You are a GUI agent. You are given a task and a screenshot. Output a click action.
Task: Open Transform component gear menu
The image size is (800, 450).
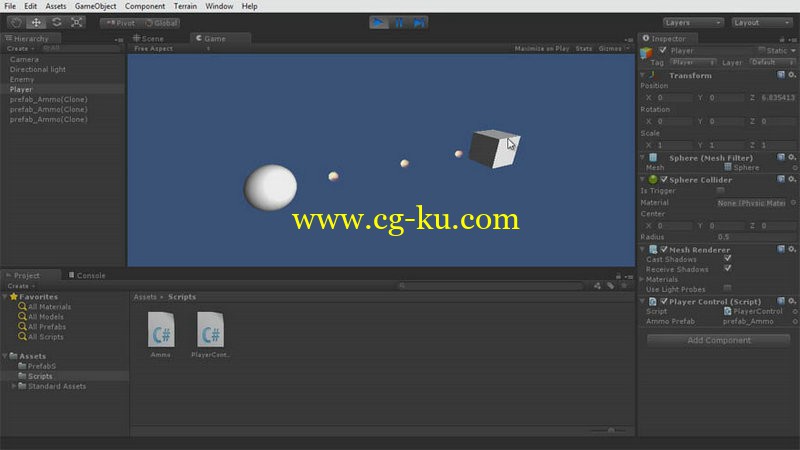[792, 75]
